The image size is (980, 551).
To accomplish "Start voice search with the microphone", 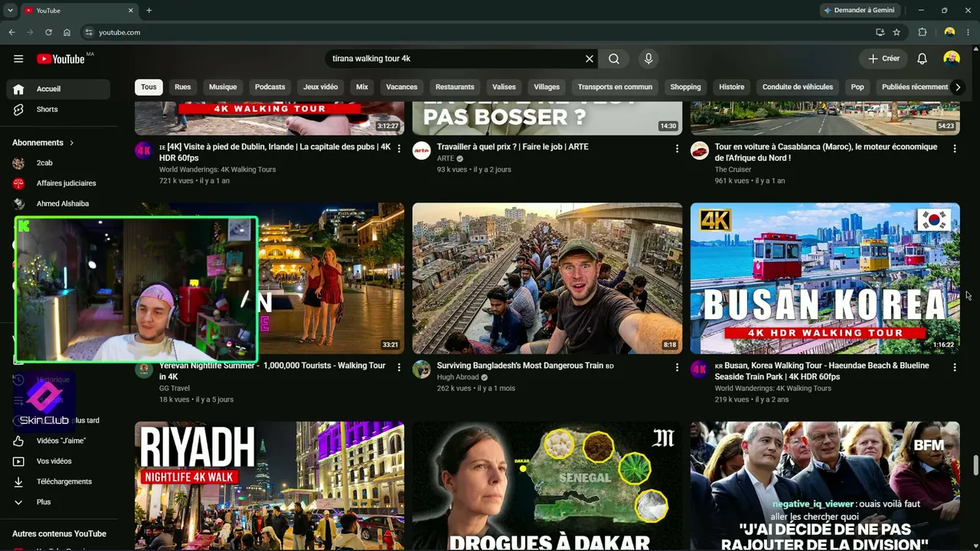I will click(x=648, y=59).
